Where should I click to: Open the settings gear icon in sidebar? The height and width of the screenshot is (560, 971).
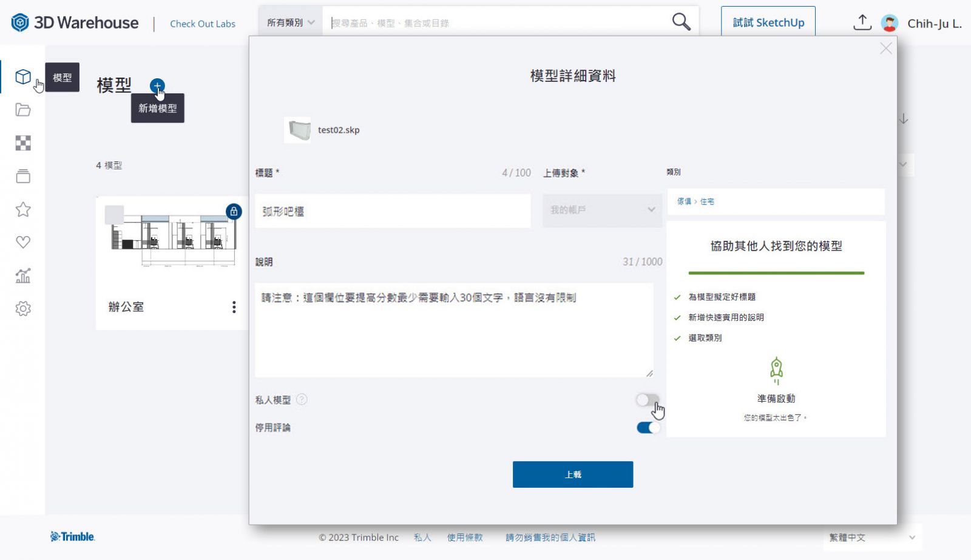pyautogui.click(x=23, y=308)
